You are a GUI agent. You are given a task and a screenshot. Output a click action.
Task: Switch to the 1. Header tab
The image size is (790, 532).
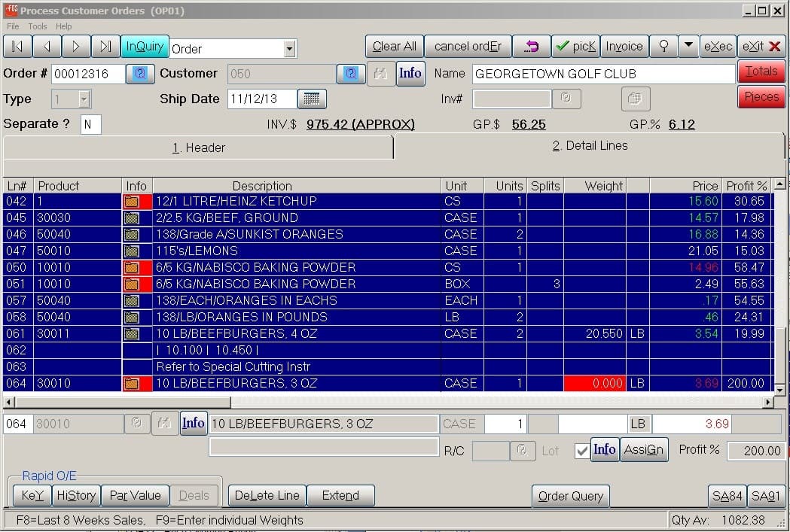198,148
